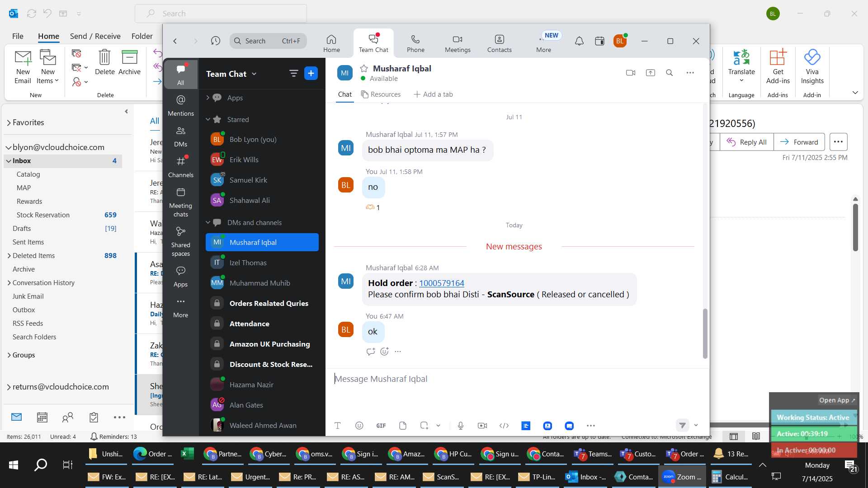Open more options in the chat header
The height and width of the screenshot is (488, 868).
click(x=690, y=73)
